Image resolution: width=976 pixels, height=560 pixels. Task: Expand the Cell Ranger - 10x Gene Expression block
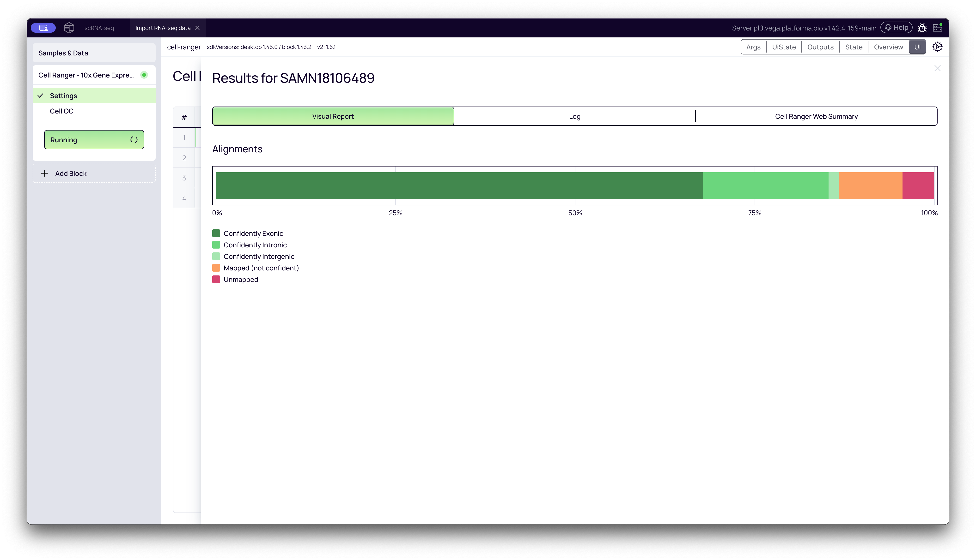(86, 75)
